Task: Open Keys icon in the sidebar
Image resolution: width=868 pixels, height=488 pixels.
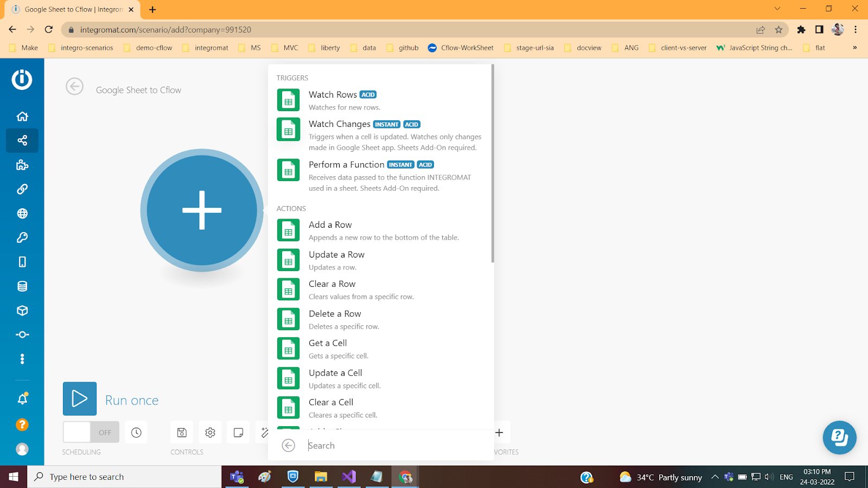Action: click(22, 237)
